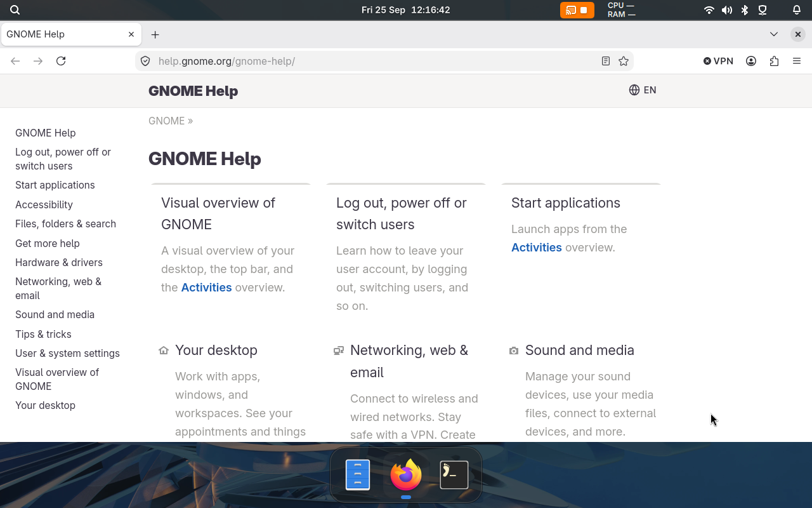Click Activities link in Start applications card
This screenshot has height=508, width=812.
pyautogui.click(x=537, y=247)
